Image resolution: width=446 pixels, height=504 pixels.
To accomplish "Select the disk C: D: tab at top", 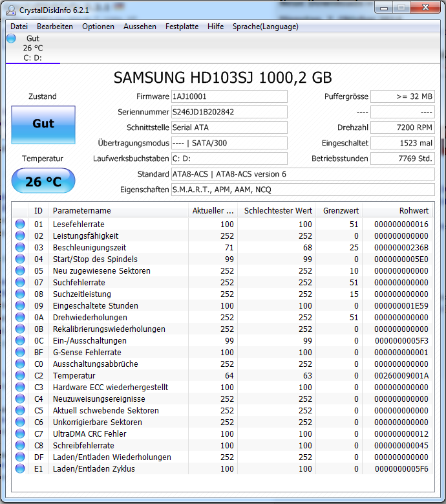I will [33, 48].
